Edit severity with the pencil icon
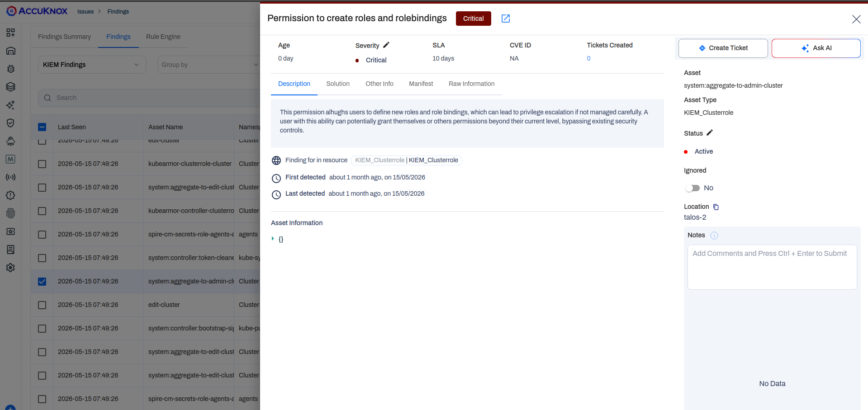 (x=386, y=45)
